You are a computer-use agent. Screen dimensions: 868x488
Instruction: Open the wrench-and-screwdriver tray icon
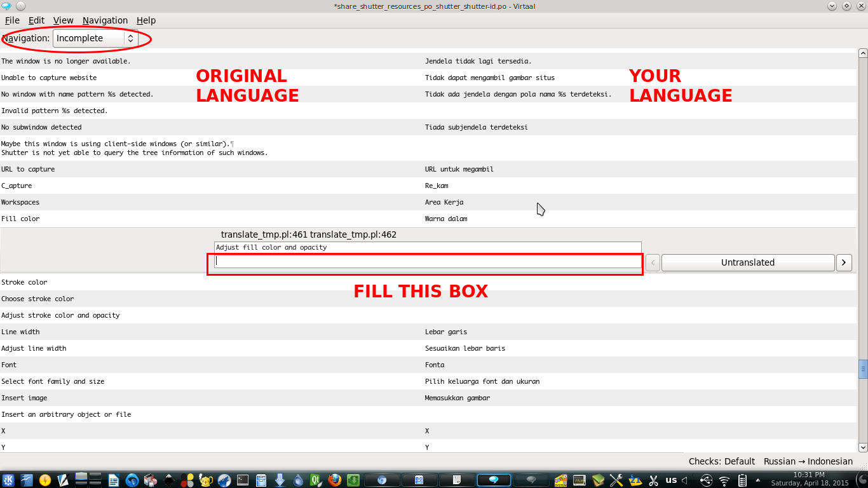pos(616,480)
